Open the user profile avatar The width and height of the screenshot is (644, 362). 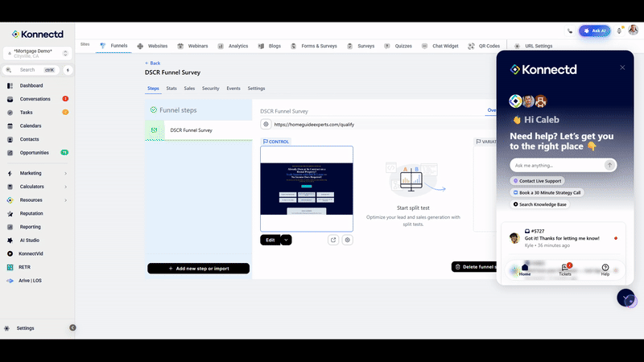click(633, 30)
